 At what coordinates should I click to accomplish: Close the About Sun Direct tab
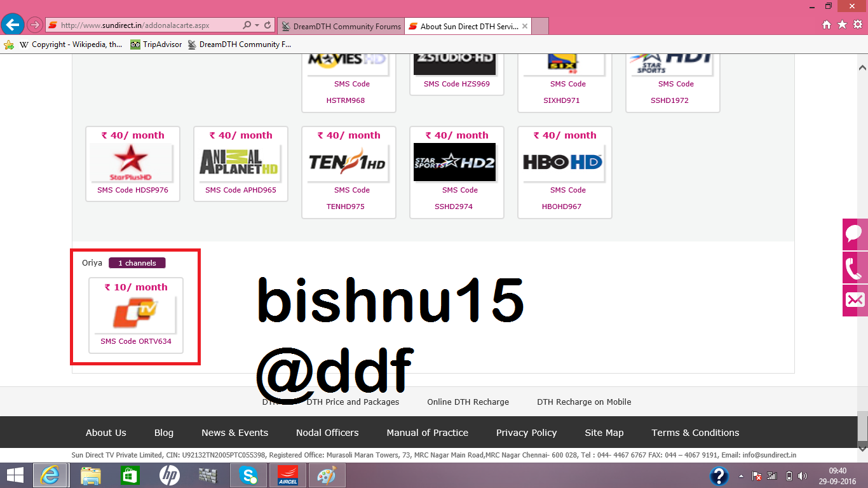[524, 26]
